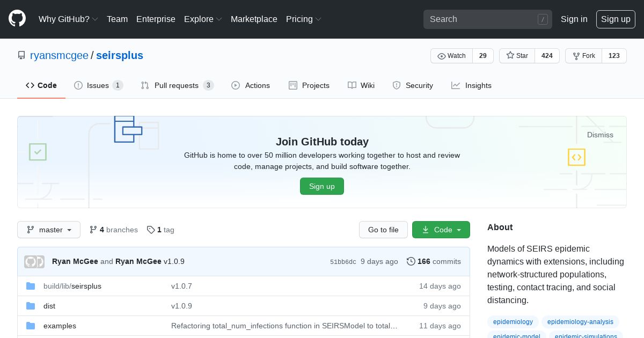The width and height of the screenshot is (644, 338).
Task: Click the epidemiology-analysis topic tag
Action: 580,322
